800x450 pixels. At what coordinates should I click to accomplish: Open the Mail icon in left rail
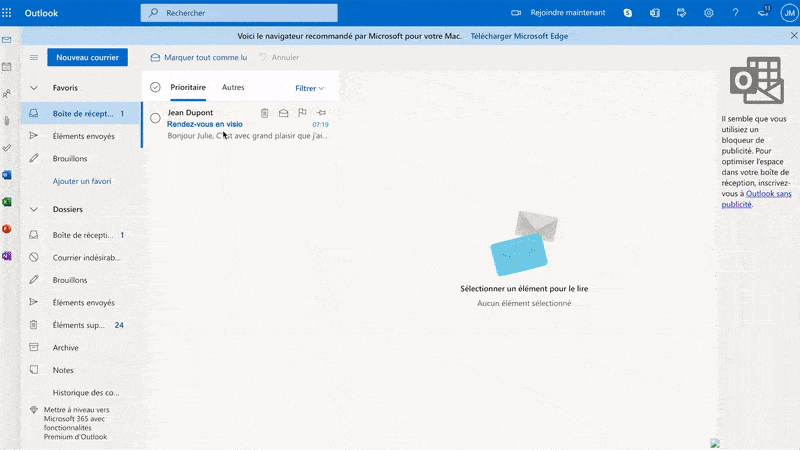(7, 40)
